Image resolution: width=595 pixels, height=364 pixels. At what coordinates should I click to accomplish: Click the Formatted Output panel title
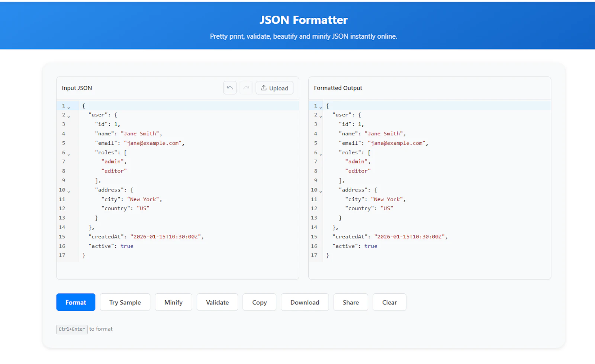click(338, 88)
